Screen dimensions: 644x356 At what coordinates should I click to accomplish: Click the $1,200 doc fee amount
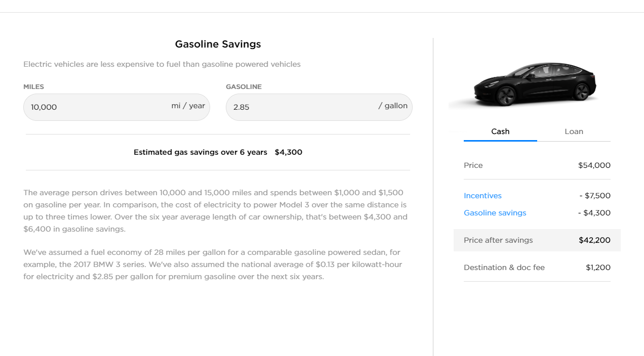click(x=598, y=268)
